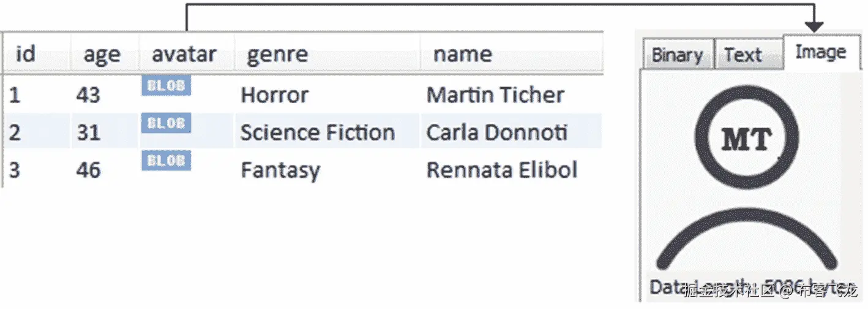The height and width of the screenshot is (309, 868).
Task: Switch to the Text tab
Action: [743, 55]
